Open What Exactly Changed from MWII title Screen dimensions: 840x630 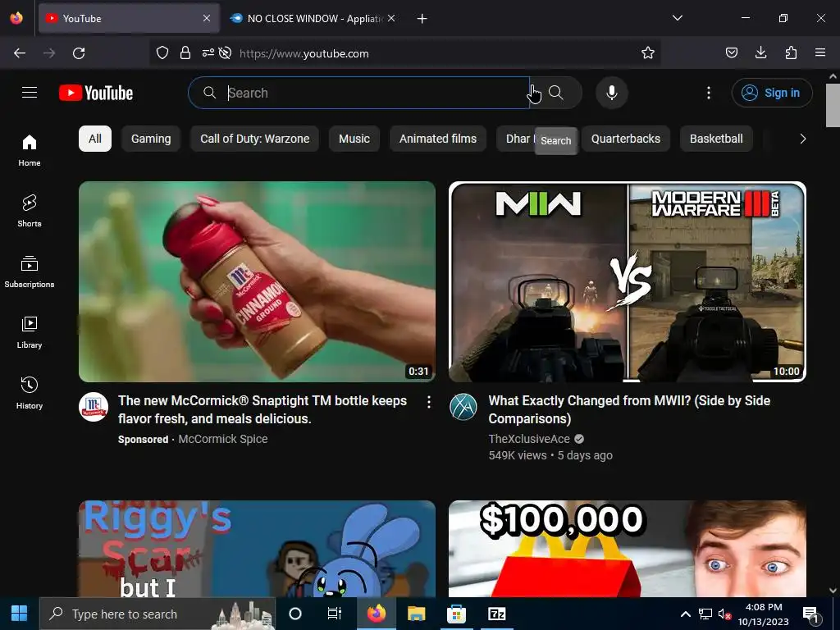point(629,409)
